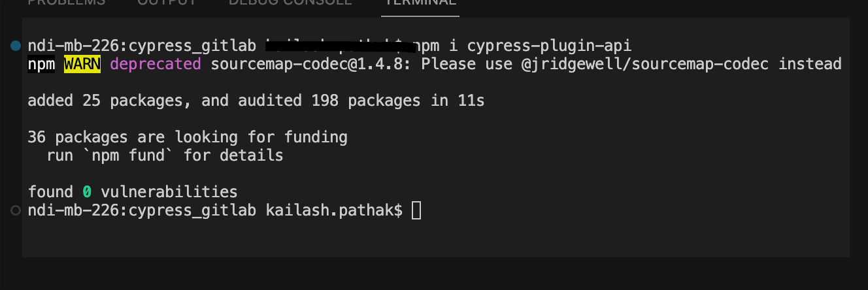Click the yellow WARN label
The width and height of the screenshot is (868, 290).
click(82, 64)
